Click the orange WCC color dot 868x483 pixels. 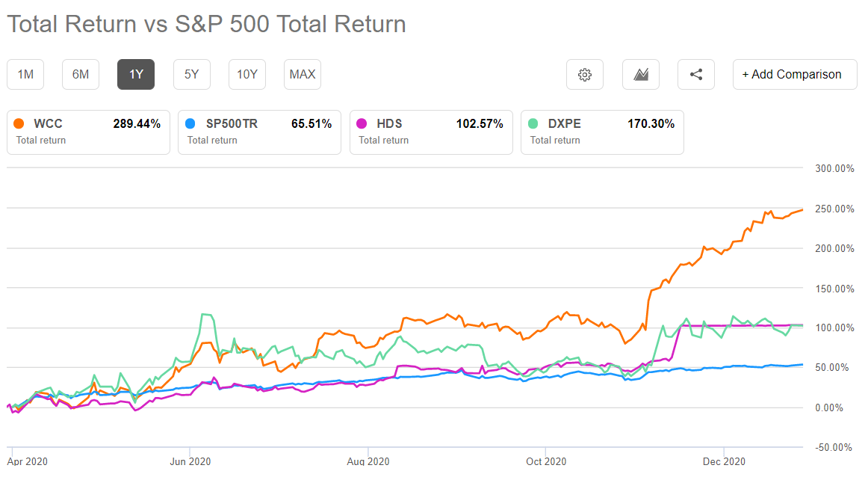(19, 124)
